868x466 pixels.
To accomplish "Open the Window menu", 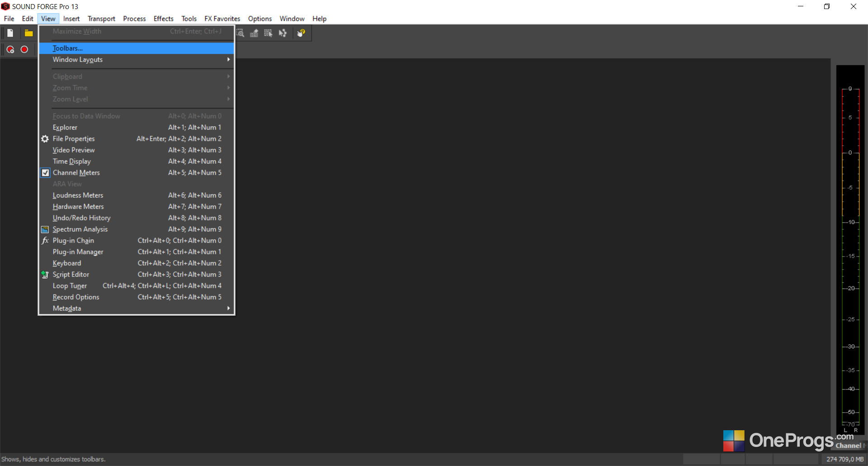I will [x=292, y=19].
